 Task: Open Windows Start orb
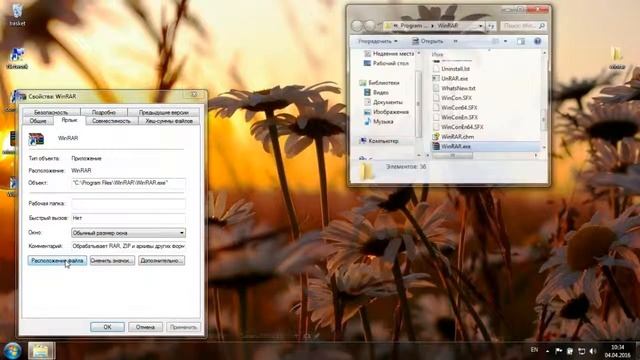pyautogui.click(x=12, y=351)
